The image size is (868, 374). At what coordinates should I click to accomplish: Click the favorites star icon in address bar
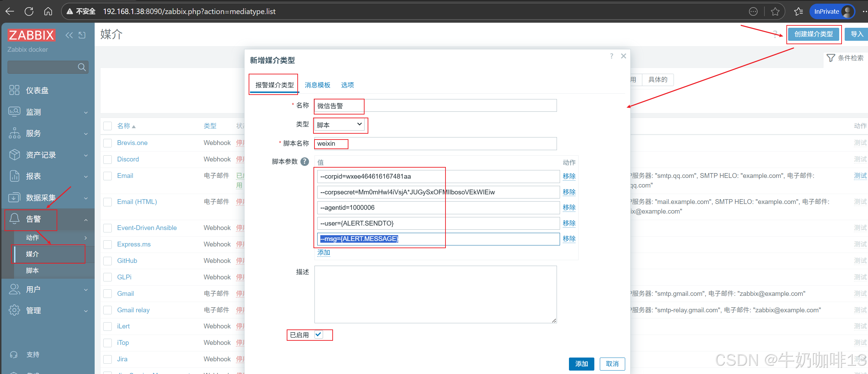coord(775,12)
